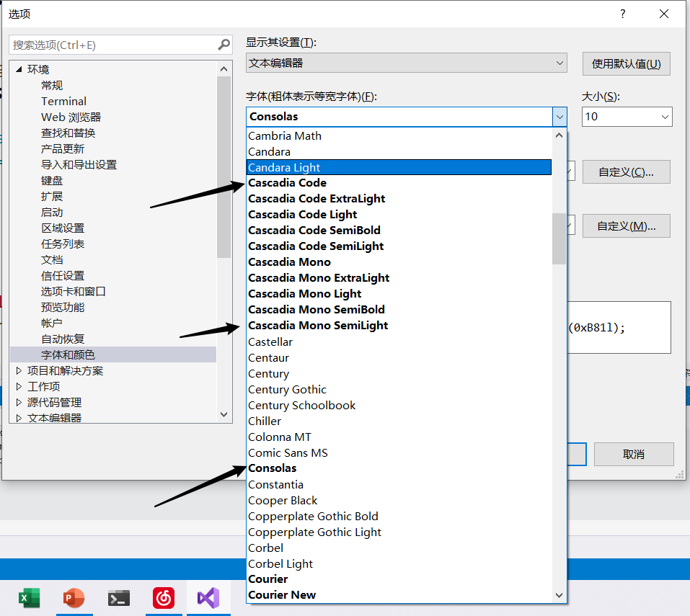Select 帐户 tree item
Screen dimensions: 690x616
52,323
